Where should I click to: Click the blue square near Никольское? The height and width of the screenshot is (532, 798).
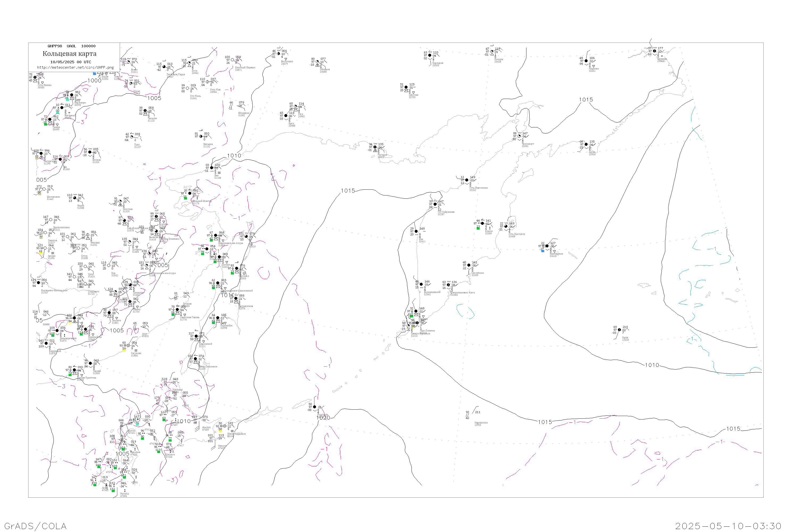[x=543, y=251]
